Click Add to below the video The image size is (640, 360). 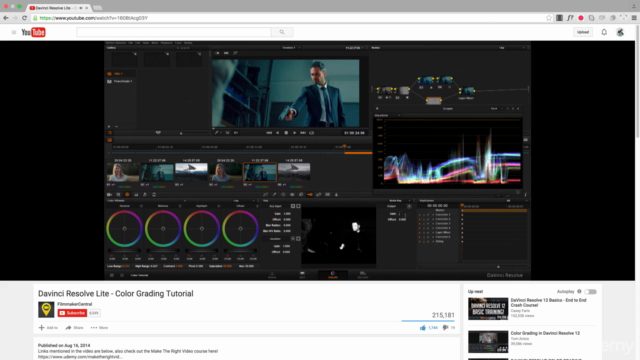tap(48, 328)
